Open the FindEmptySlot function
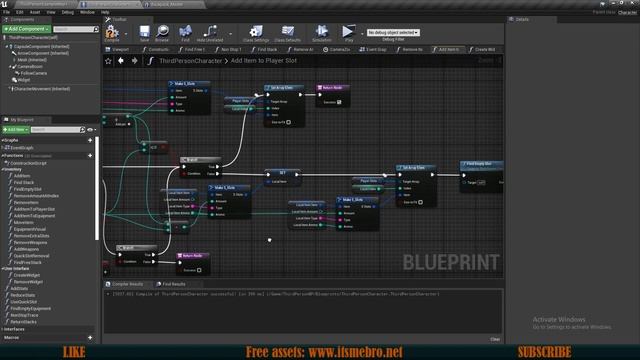640x360 pixels. pyautogui.click(x=27, y=189)
